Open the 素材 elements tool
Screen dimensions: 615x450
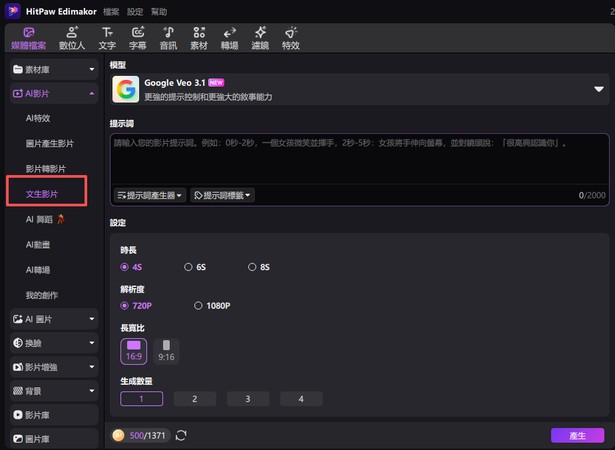[199, 38]
